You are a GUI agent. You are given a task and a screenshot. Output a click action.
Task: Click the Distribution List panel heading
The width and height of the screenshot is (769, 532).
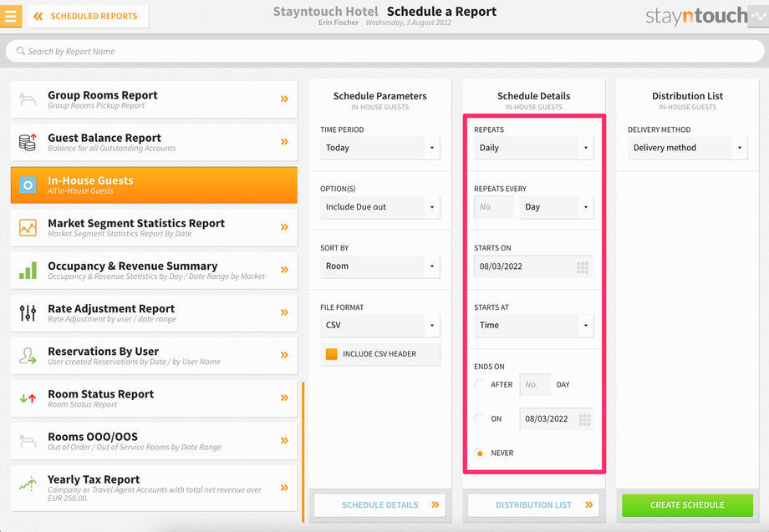click(x=688, y=96)
